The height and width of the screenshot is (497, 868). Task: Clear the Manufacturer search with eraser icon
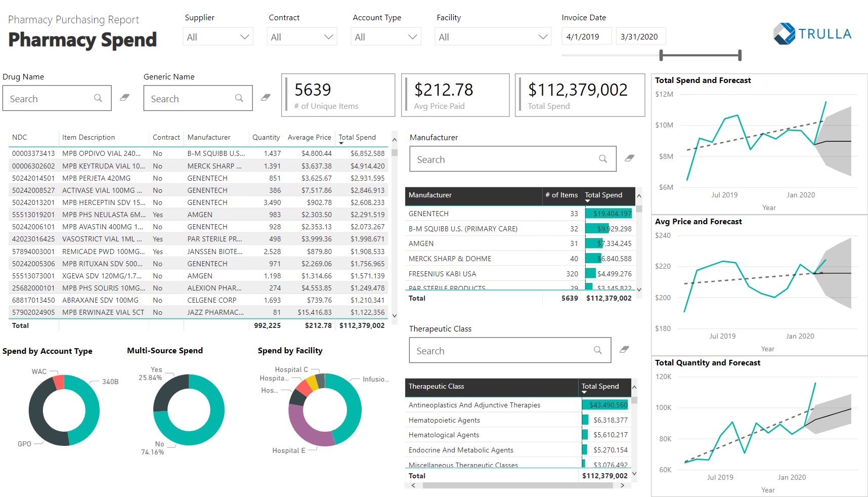pos(629,158)
